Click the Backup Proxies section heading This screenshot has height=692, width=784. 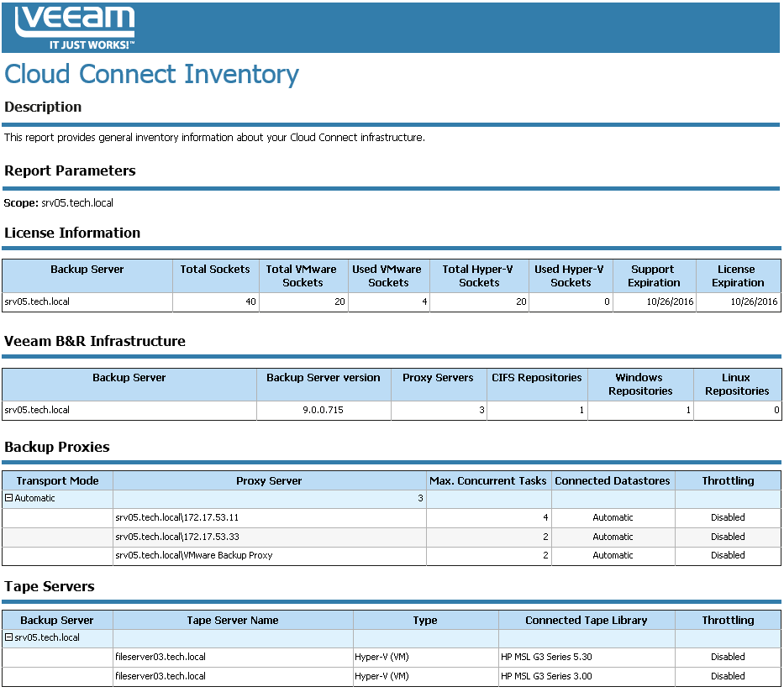coord(56,447)
